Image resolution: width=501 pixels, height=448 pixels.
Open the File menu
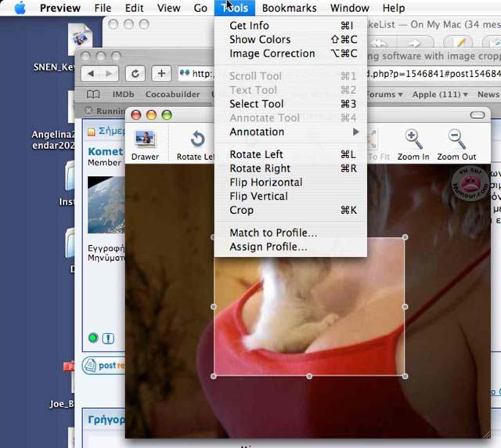click(x=103, y=8)
